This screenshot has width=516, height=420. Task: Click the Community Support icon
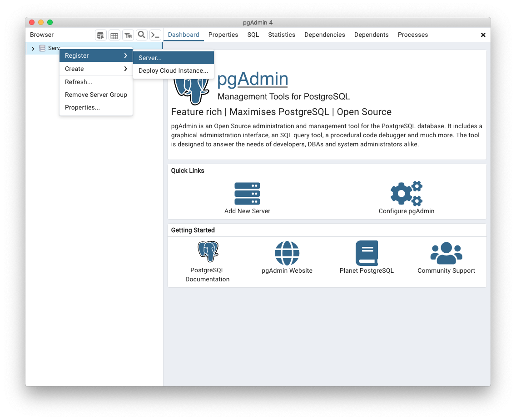tap(446, 253)
